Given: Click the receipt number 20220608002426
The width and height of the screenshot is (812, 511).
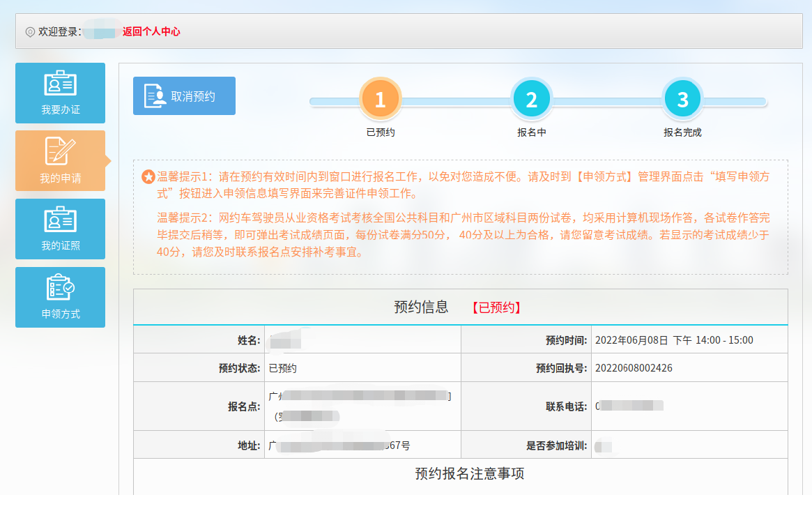Looking at the screenshot, I should (x=634, y=368).
